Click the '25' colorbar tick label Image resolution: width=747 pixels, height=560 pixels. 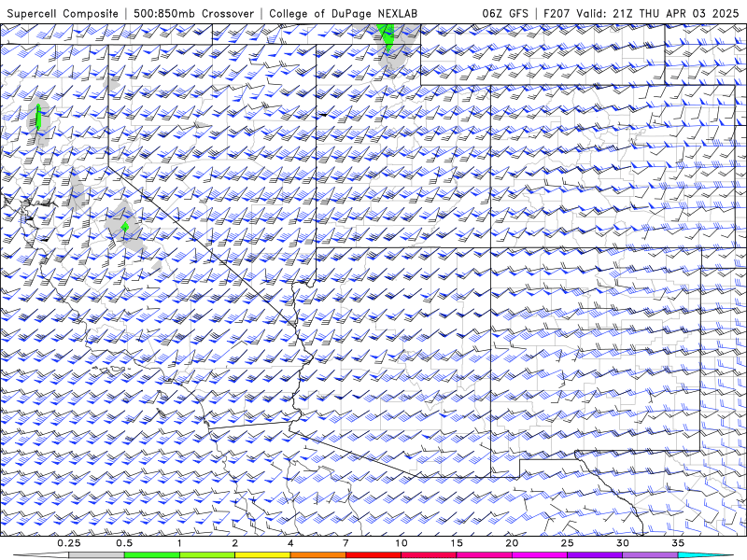[567, 543]
